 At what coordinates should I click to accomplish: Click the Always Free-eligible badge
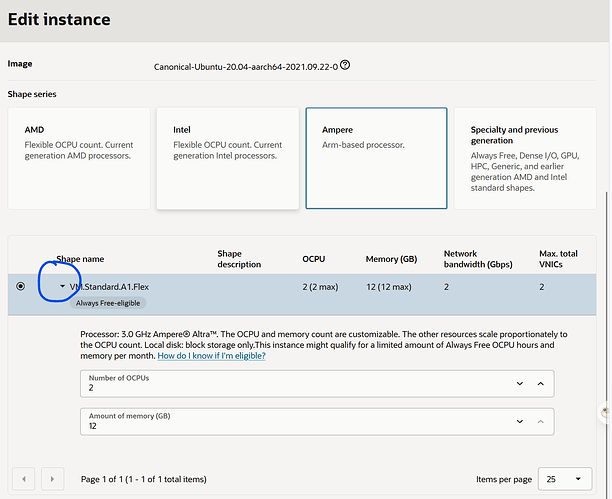tap(108, 303)
